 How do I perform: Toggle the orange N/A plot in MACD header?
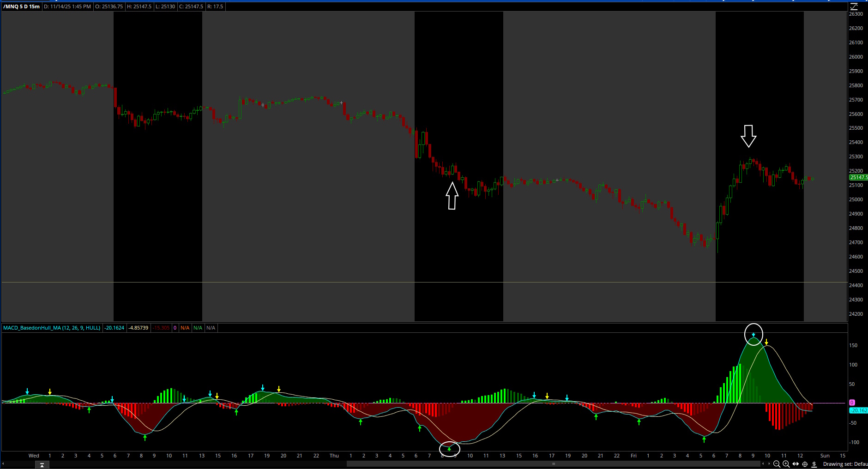pyautogui.click(x=185, y=328)
